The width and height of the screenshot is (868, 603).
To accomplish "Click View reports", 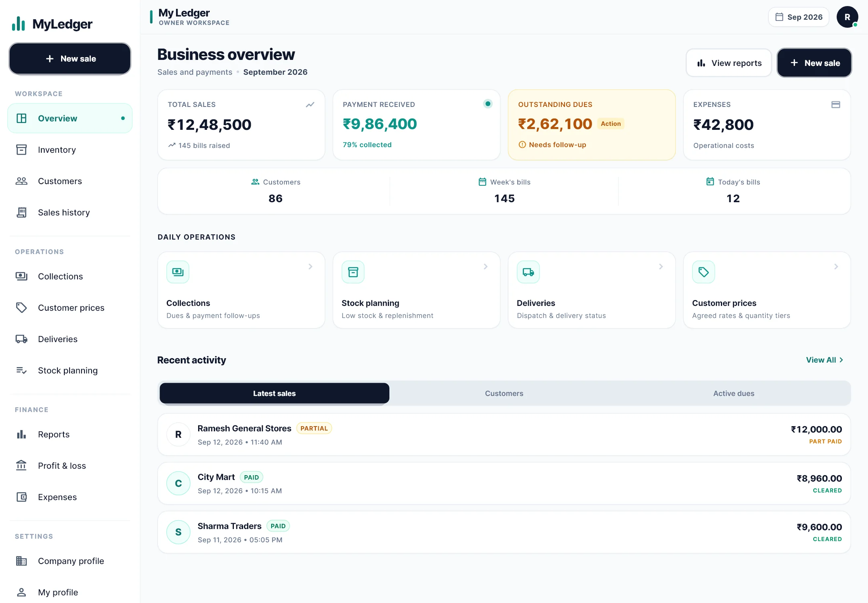I will 729,63.
